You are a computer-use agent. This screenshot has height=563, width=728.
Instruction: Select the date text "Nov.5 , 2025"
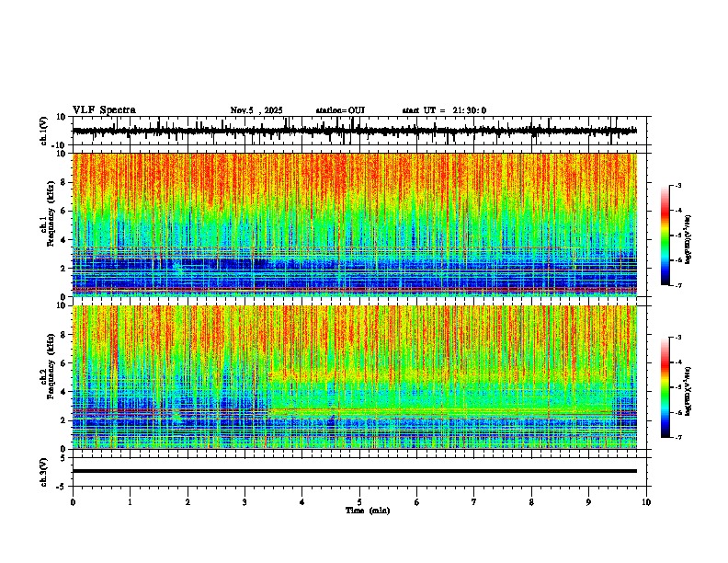[x=256, y=110]
